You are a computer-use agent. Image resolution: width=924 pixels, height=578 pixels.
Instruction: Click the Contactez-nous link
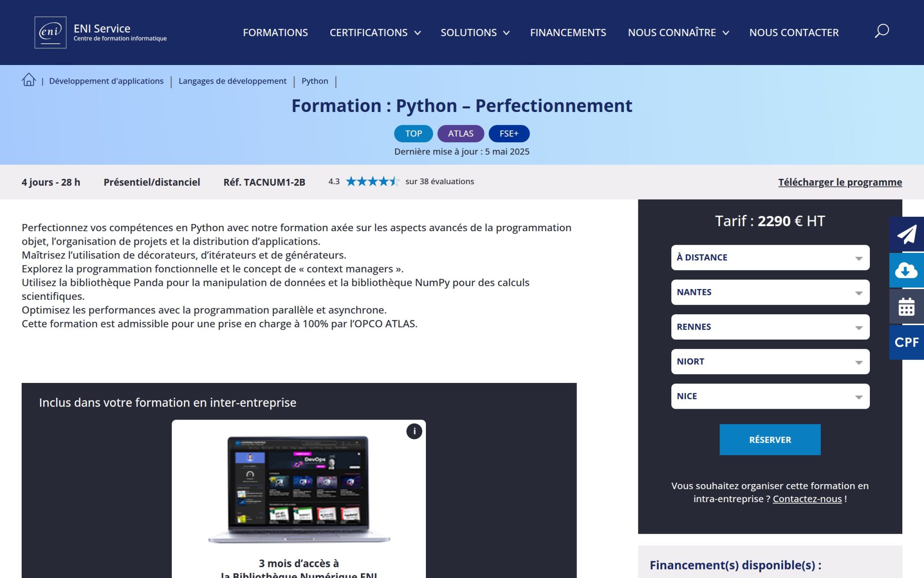click(807, 499)
